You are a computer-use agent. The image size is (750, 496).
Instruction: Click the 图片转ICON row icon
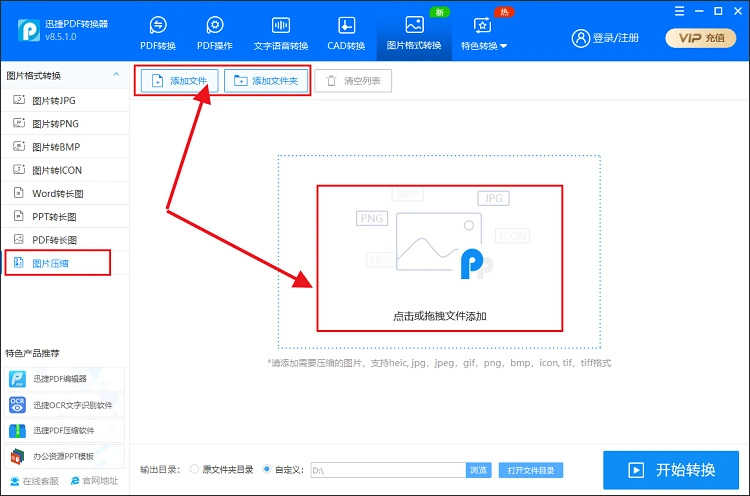(x=19, y=169)
